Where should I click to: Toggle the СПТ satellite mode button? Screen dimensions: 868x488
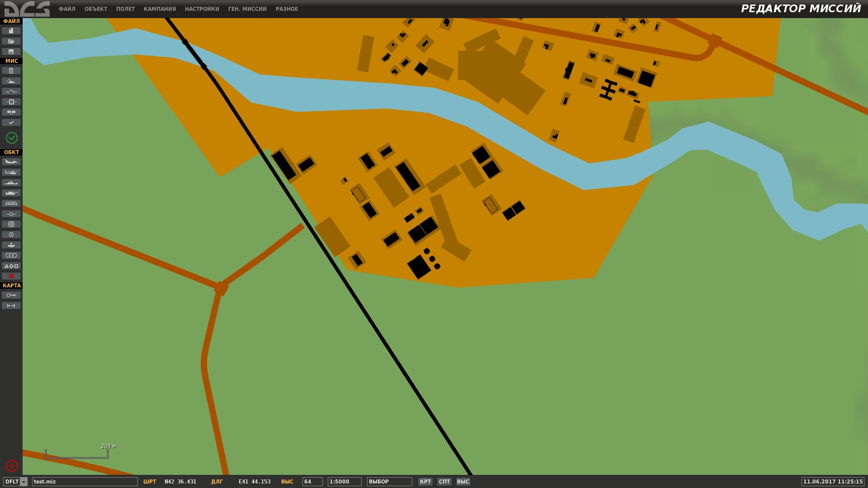(x=444, y=482)
